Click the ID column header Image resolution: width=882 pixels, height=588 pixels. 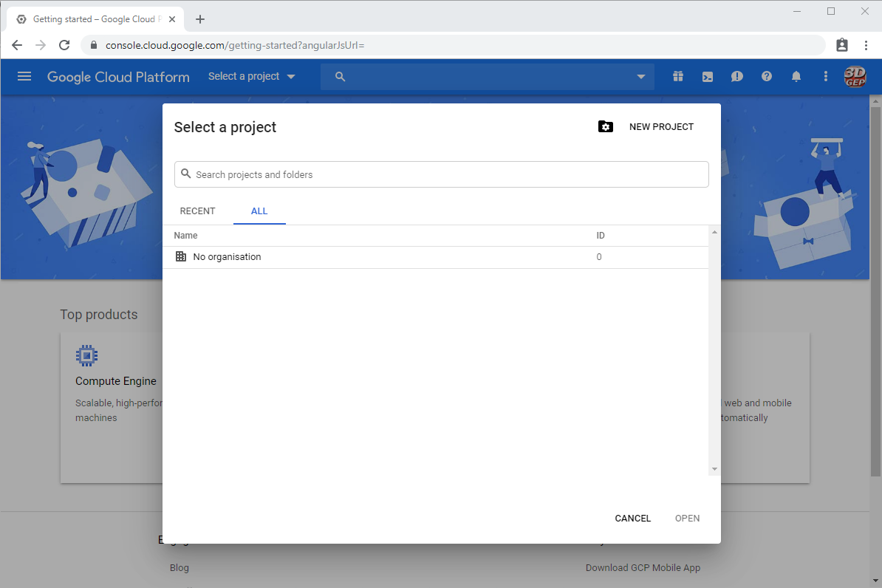pyautogui.click(x=600, y=236)
